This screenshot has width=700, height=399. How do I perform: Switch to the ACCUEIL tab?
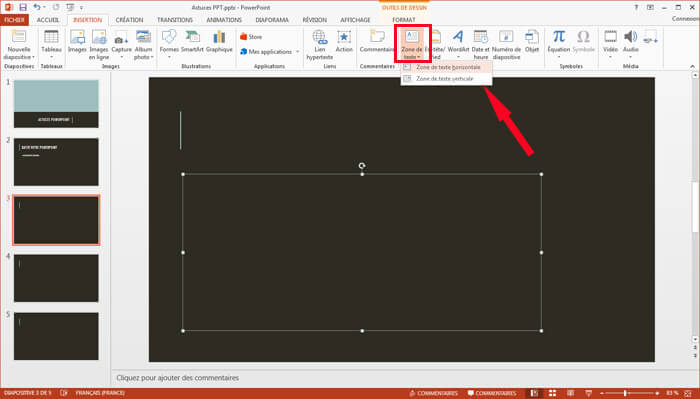point(48,20)
